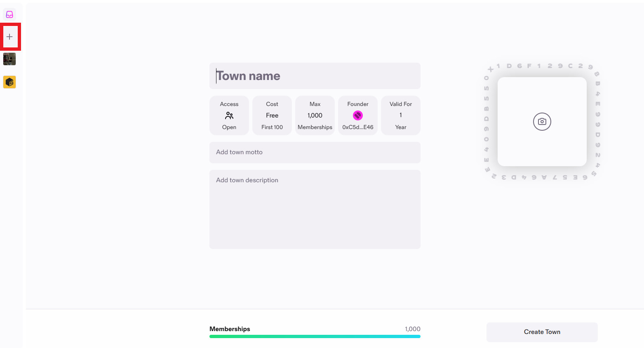The height and width of the screenshot is (348, 644).
Task: Click the pink Founder avatar icon
Action: coord(357,115)
